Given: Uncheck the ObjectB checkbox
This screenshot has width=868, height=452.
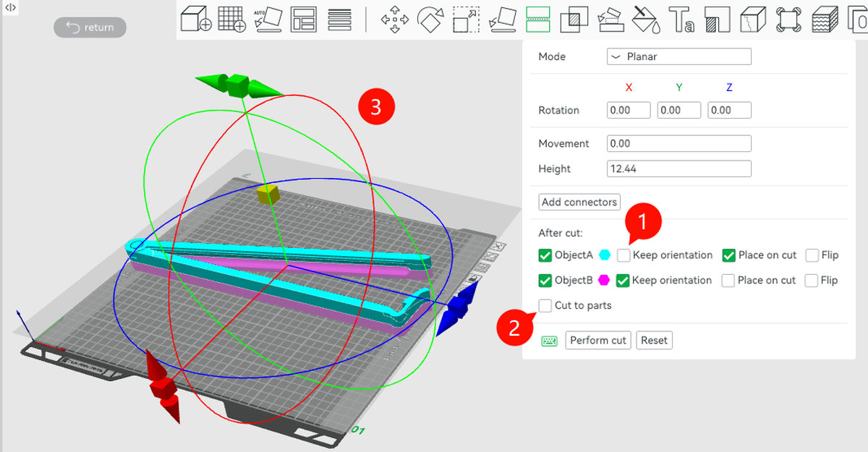Looking at the screenshot, I should pyautogui.click(x=545, y=280).
